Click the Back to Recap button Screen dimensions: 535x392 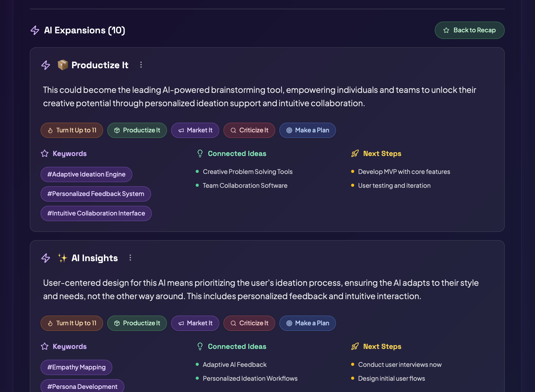(469, 30)
